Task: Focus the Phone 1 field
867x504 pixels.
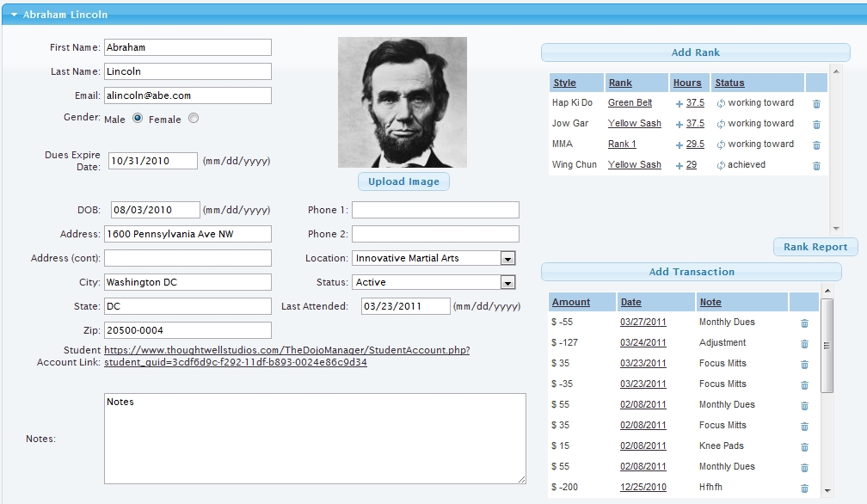Action: 436,210
